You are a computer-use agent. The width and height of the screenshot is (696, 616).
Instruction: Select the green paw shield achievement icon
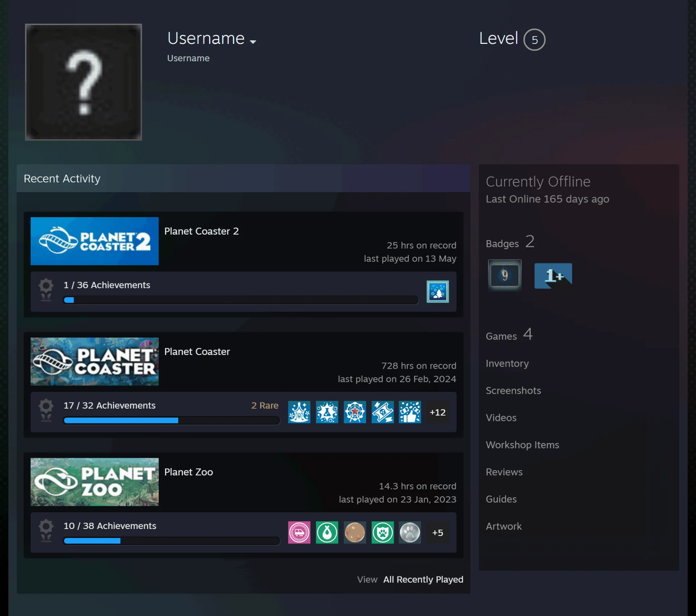382,532
